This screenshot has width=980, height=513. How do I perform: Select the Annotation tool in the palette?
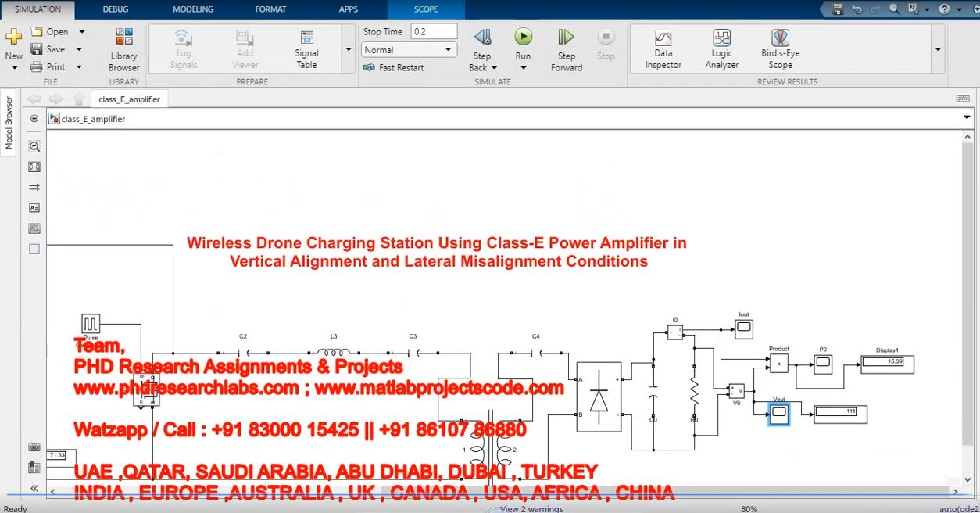pos(34,208)
